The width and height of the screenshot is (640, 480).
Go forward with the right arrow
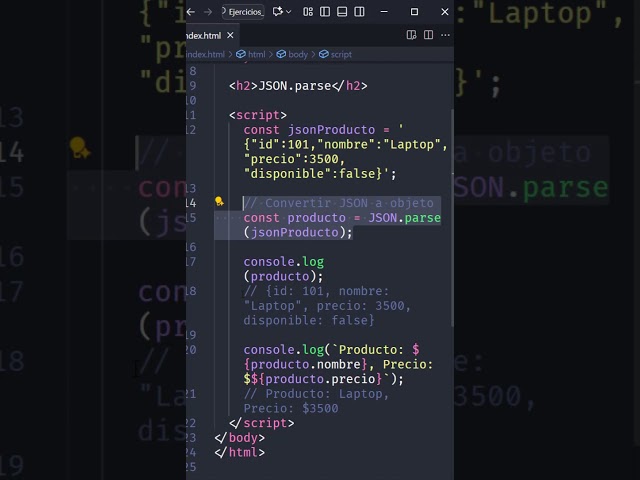pos(208,12)
